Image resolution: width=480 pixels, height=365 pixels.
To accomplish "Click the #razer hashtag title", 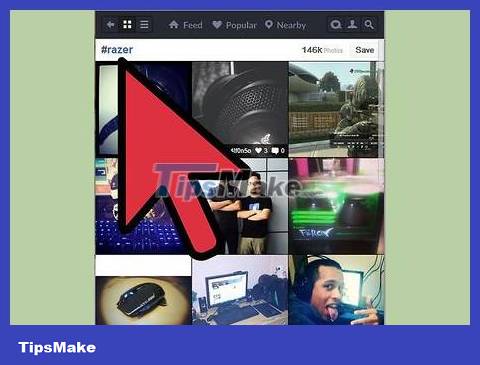I will pos(117,50).
